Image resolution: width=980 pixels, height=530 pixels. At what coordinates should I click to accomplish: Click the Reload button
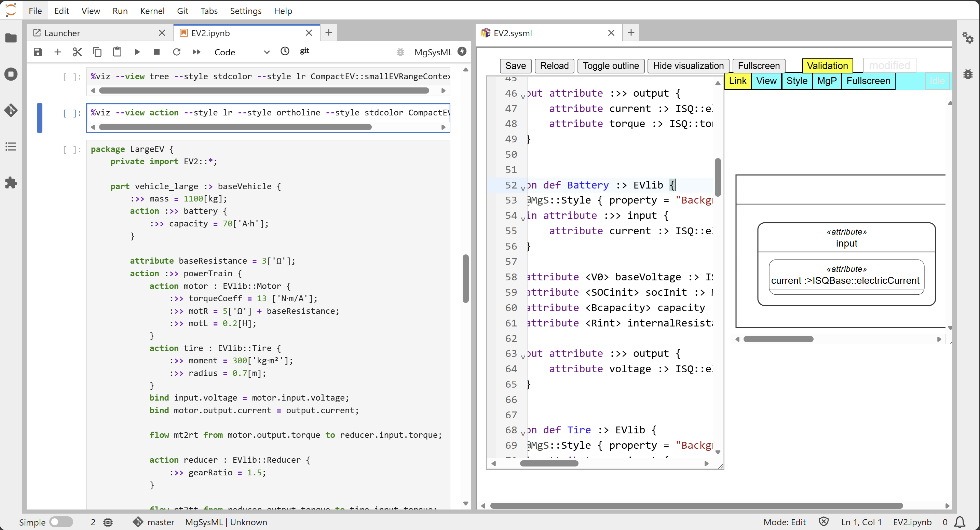tap(554, 65)
